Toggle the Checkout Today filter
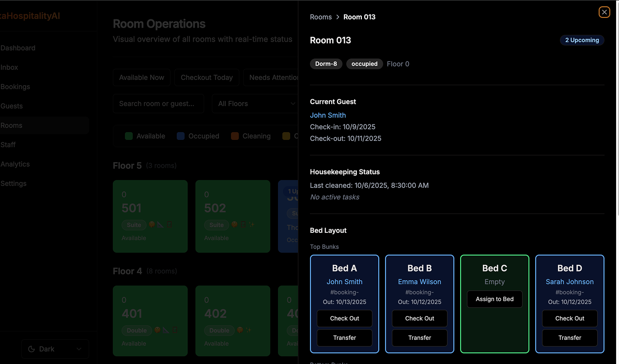This screenshot has height=364, width=619. (x=207, y=77)
